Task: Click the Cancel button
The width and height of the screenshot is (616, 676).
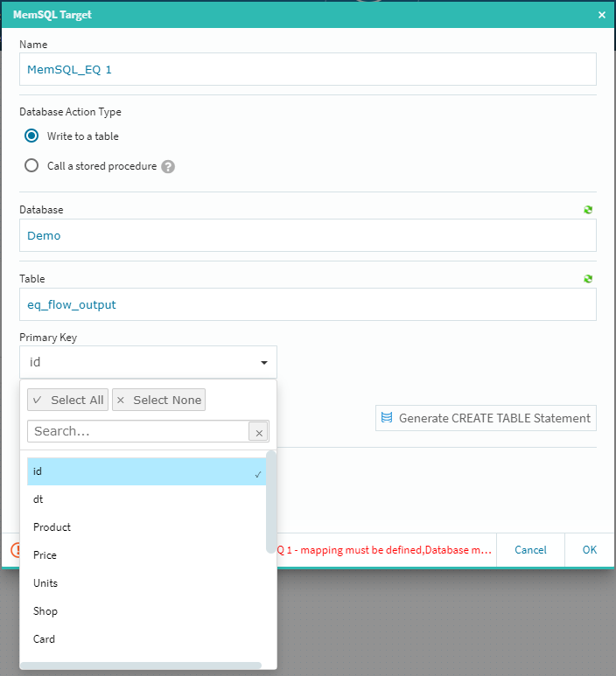Action: pos(530,550)
